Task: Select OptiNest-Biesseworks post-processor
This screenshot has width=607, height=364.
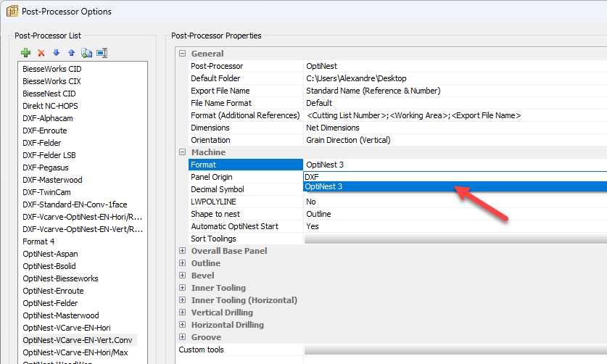Action: [60, 279]
